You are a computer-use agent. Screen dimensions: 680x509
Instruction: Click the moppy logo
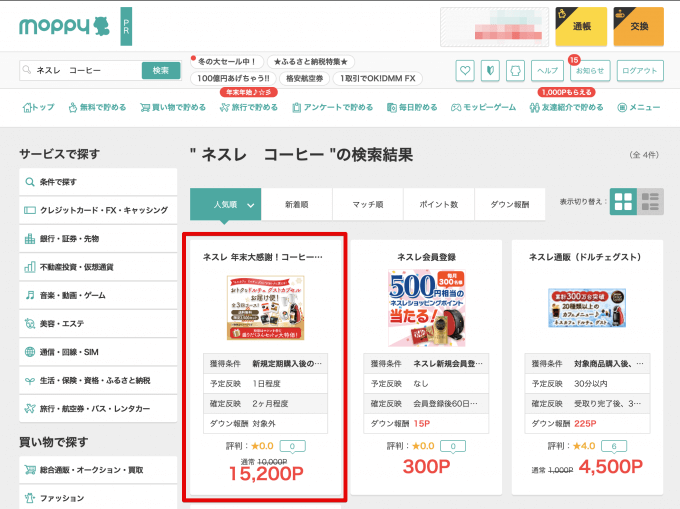(64, 26)
